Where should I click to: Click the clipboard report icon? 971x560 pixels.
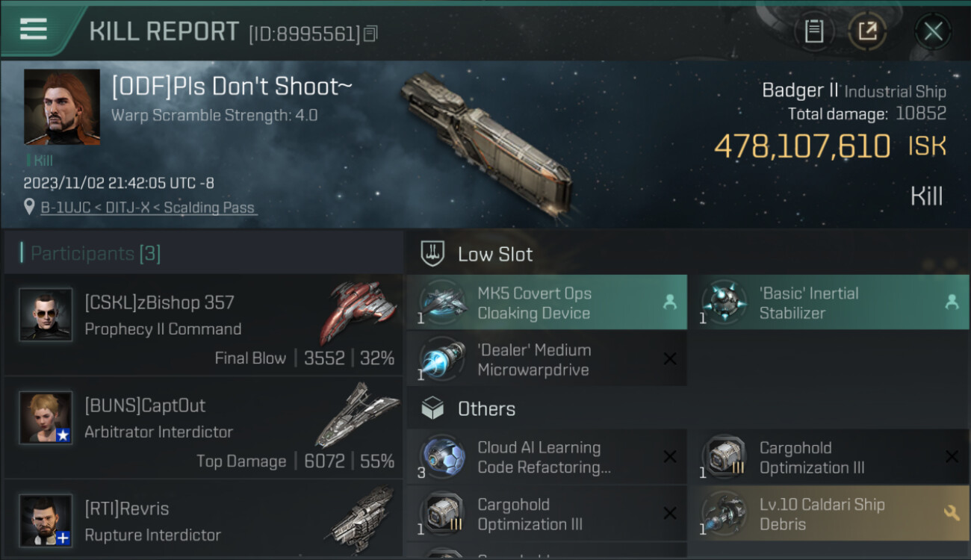tap(814, 31)
